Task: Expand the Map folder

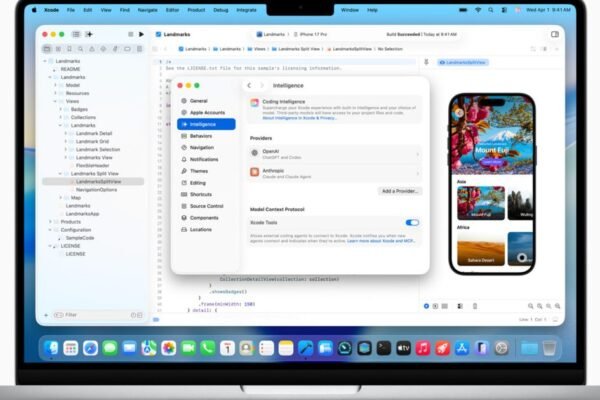Action: coord(60,198)
